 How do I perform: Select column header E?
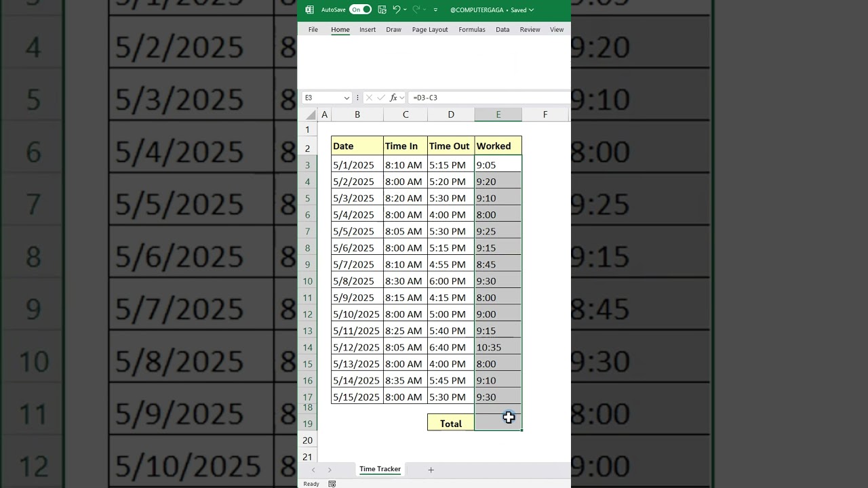(498, 115)
